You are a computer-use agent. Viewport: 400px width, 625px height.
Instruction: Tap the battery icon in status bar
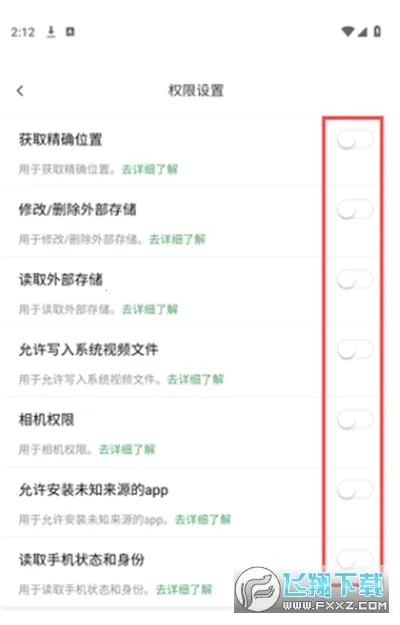(x=377, y=31)
